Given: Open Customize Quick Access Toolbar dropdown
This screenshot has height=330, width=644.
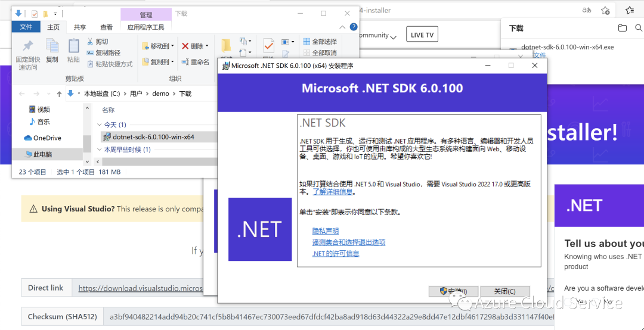Looking at the screenshot, I should (x=55, y=14).
